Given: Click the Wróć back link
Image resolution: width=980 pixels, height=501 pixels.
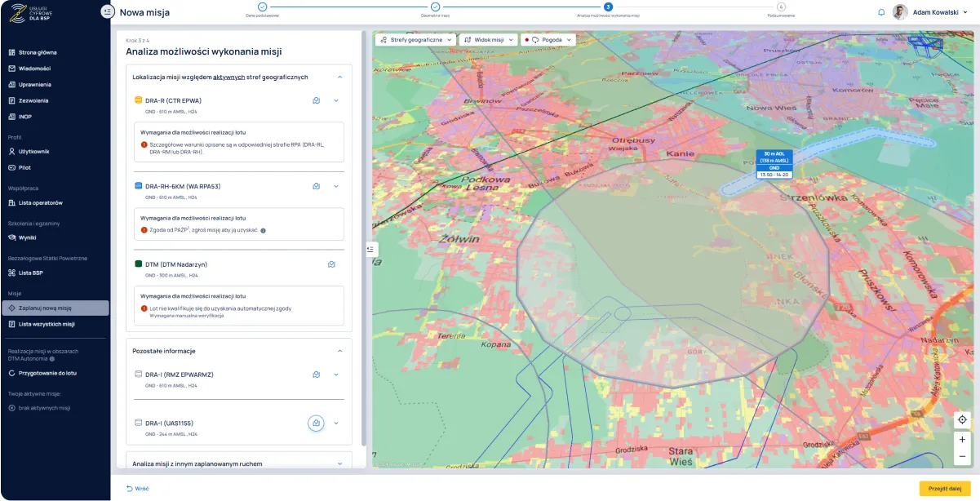Looking at the screenshot, I should coord(137,488).
